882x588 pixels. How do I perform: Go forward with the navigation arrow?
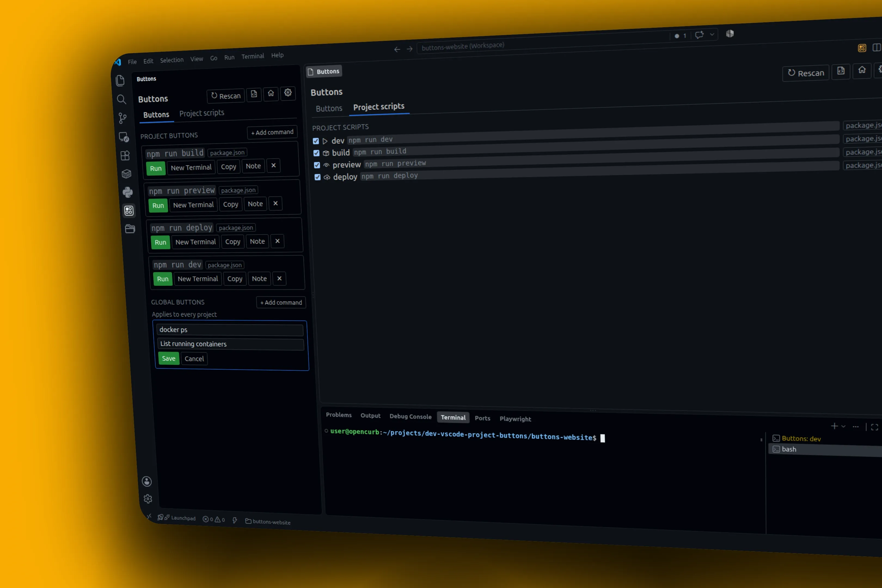tap(409, 49)
